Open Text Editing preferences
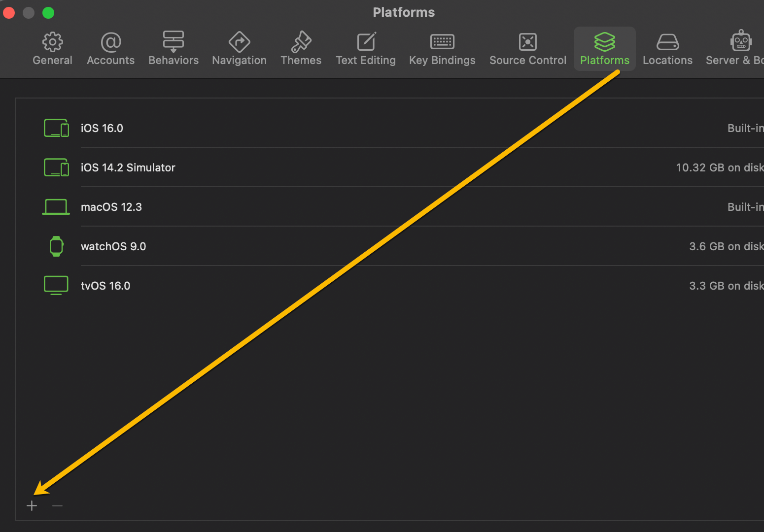764x532 pixels. coord(365,48)
